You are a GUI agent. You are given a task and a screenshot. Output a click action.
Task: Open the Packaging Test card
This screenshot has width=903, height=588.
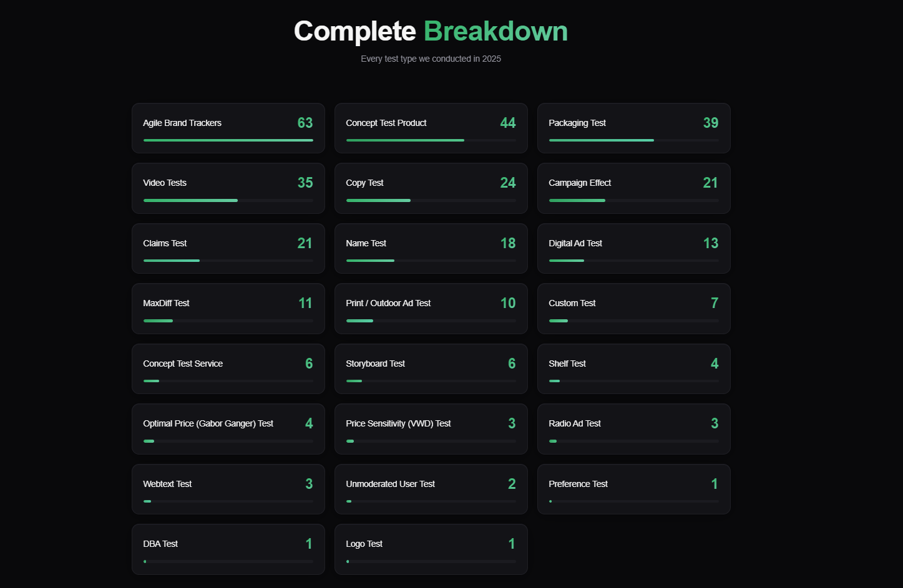pos(633,128)
